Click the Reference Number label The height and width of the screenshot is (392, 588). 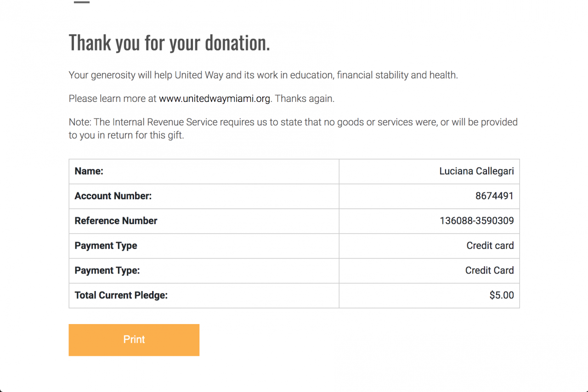point(116,221)
